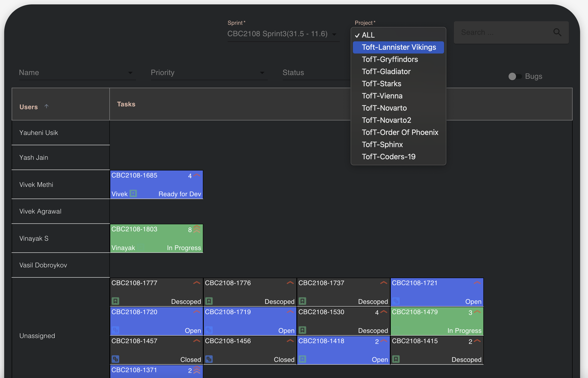Click the red priority chevron on CBC2108-1777
Viewport: 588px width, 378px height.
pyautogui.click(x=197, y=283)
